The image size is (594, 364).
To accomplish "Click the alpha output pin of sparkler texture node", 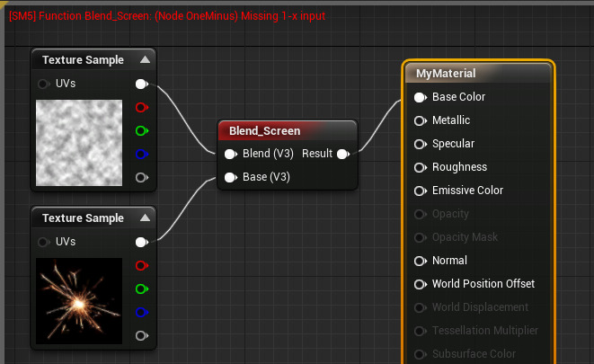I will (141, 336).
